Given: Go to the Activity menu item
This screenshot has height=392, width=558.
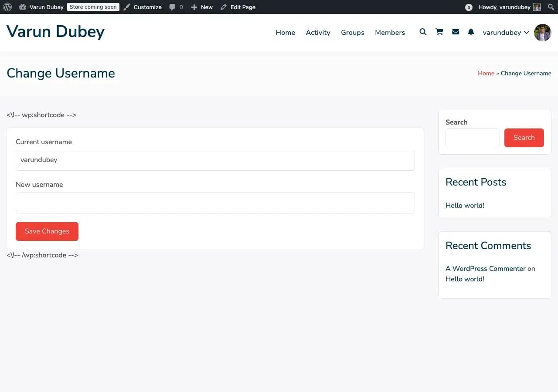Looking at the screenshot, I should [x=318, y=33].
